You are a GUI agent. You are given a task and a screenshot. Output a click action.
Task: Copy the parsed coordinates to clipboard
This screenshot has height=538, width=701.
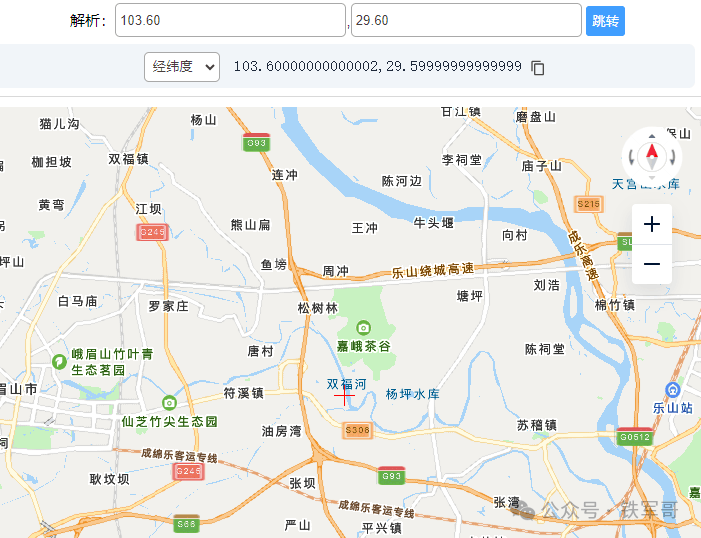(538, 68)
